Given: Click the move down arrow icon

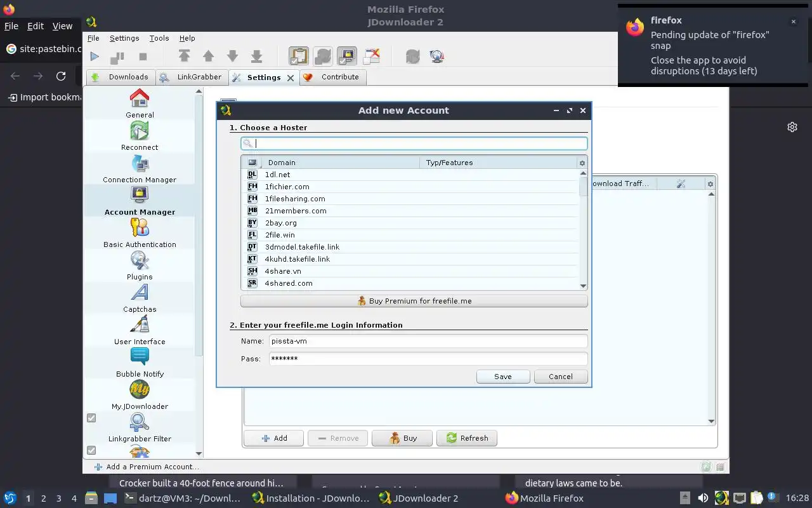Looking at the screenshot, I should pyautogui.click(x=232, y=57).
